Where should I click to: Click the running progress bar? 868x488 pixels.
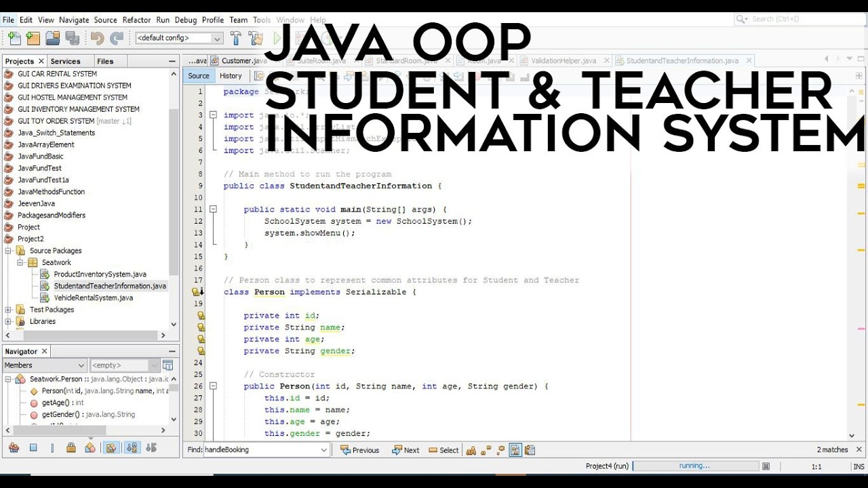click(696, 466)
